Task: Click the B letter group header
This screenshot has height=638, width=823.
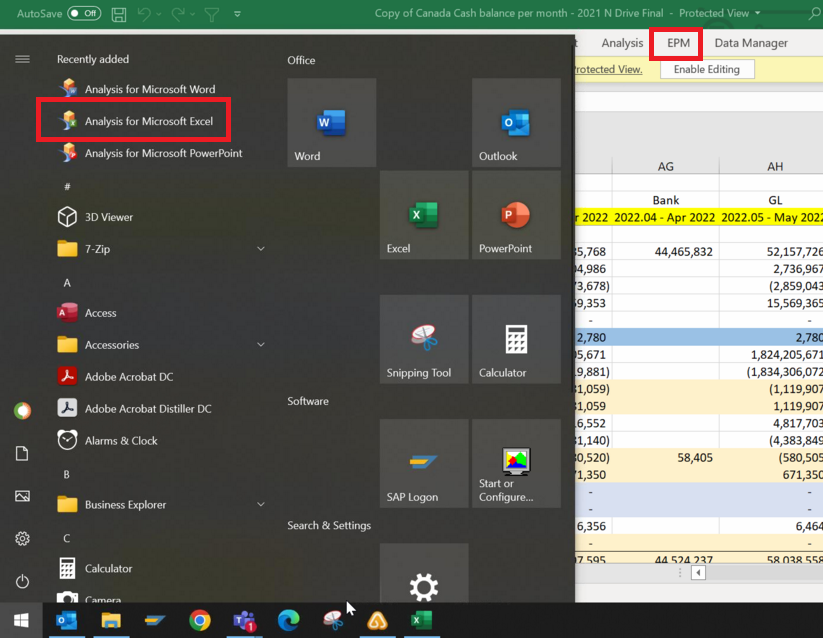Action: [67, 474]
